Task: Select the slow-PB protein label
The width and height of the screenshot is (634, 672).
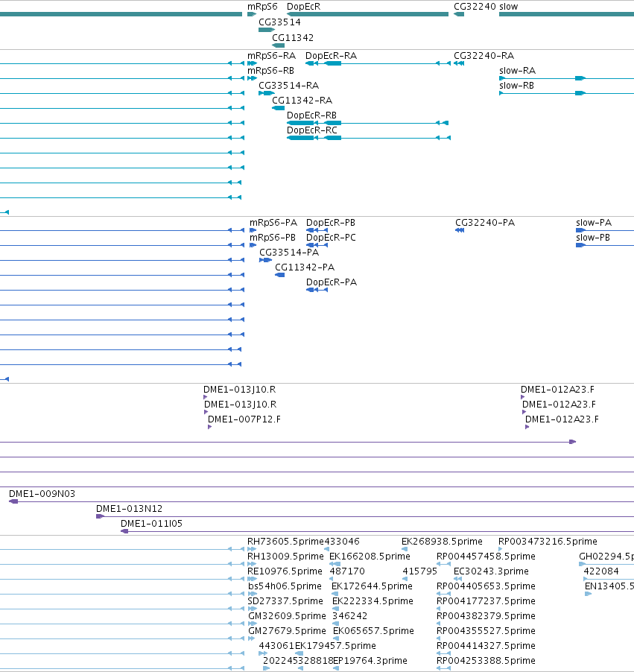Action: 593,238
